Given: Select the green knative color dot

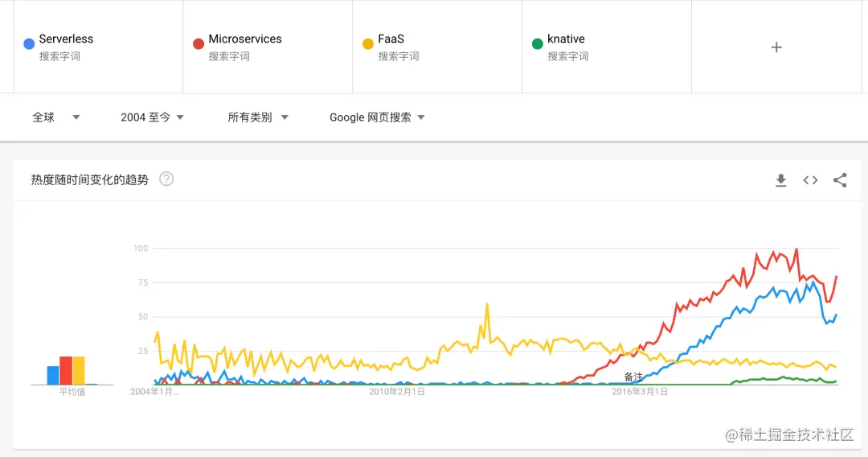Looking at the screenshot, I should point(537,43).
